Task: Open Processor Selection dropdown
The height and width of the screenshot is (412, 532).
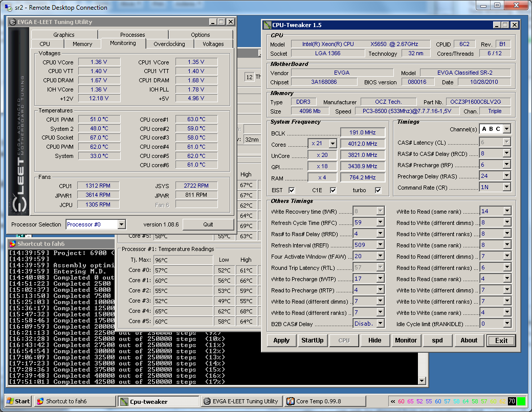Action: pos(121,224)
